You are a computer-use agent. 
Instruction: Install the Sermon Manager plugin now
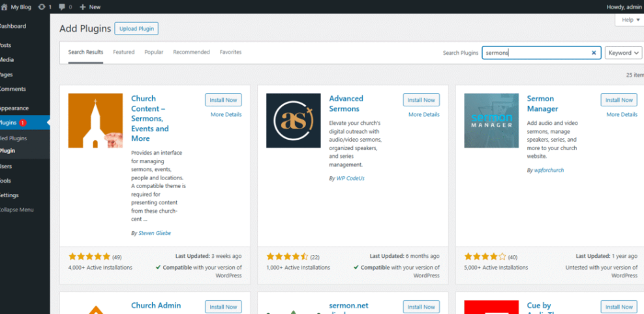[619, 100]
